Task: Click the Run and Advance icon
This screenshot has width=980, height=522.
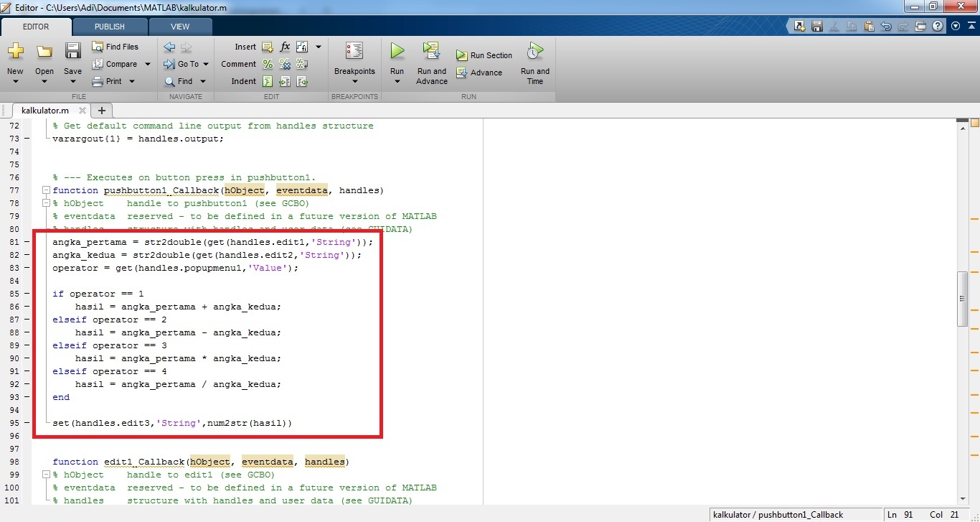Action: click(431, 51)
